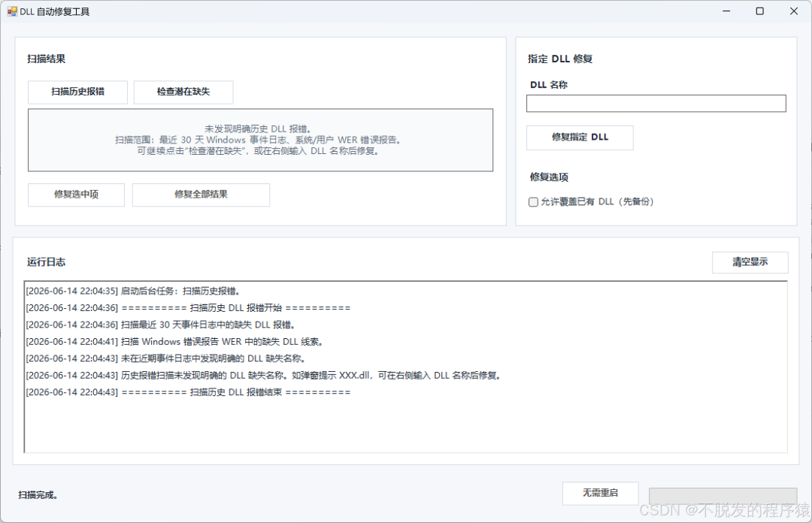
Task: Select log line 未在近期事件日志中发现明确的 DLL 缺失名称
Action: [x=166, y=358]
